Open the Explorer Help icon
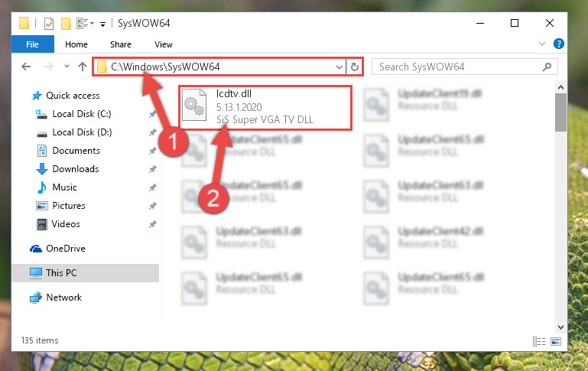The width and height of the screenshot is (588, 371). [558, 44]
